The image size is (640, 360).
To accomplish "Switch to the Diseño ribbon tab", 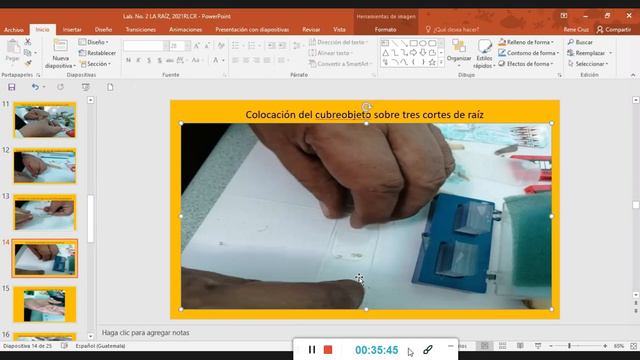I will 103,29.
